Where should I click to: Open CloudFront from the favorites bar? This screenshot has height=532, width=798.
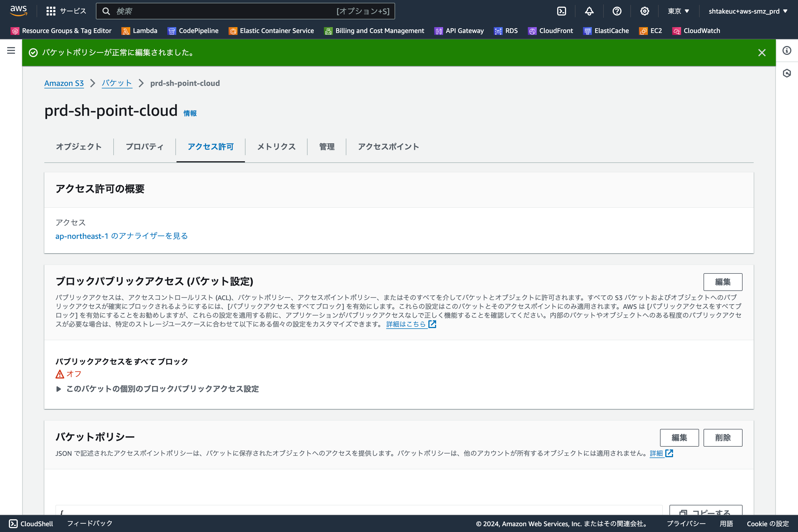(x=556, y=30)
